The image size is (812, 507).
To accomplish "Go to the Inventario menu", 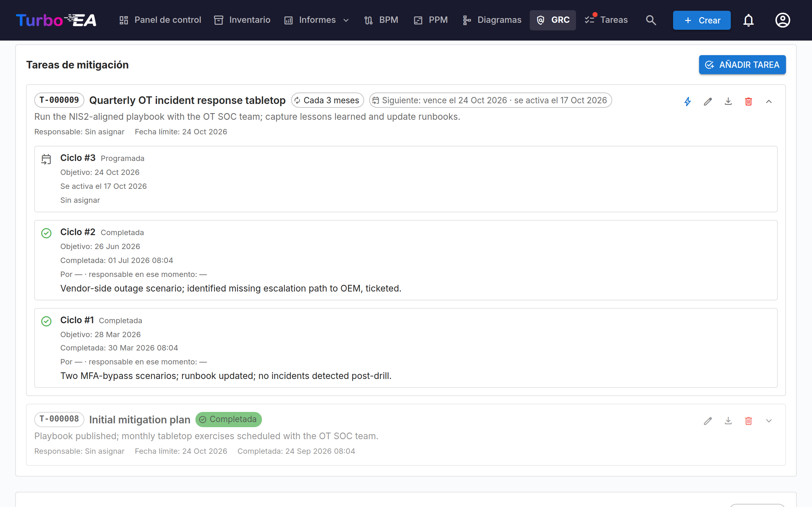I will coord(242,20).
